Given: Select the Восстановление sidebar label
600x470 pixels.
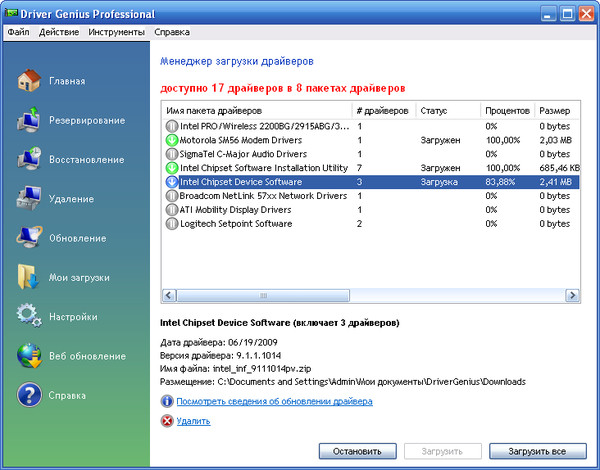Looking at the screenshot, I should coord(86,160).
